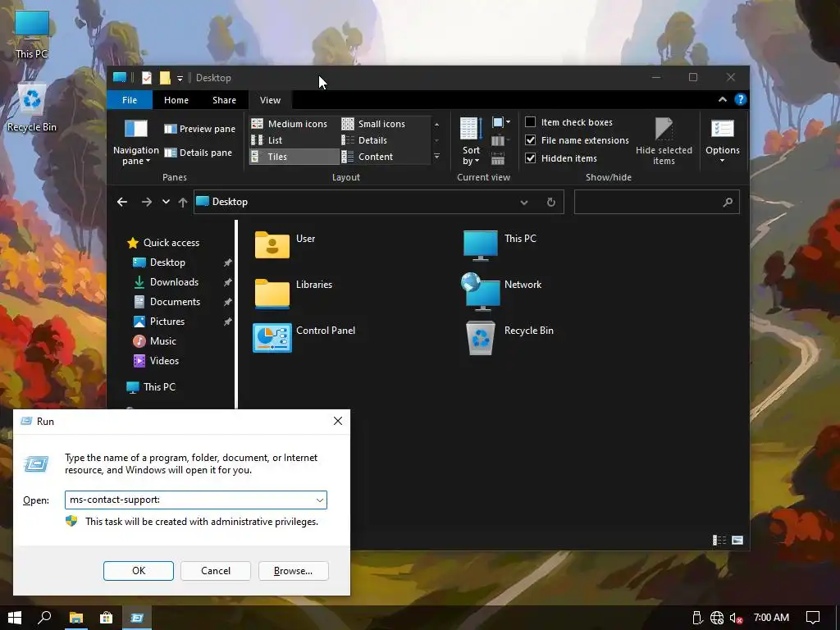Select Recycle Bin tile in Explorer

point(509,337)
